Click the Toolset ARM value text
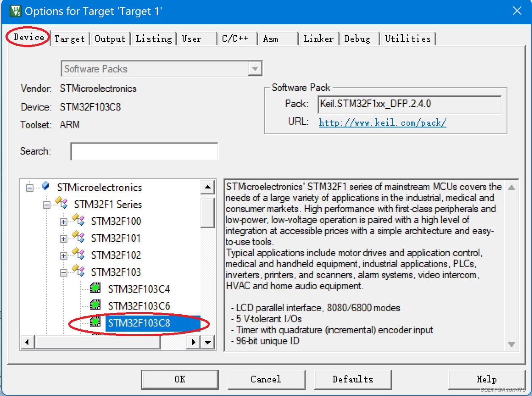Screen dimensions: 532x396 coord(70,125)
